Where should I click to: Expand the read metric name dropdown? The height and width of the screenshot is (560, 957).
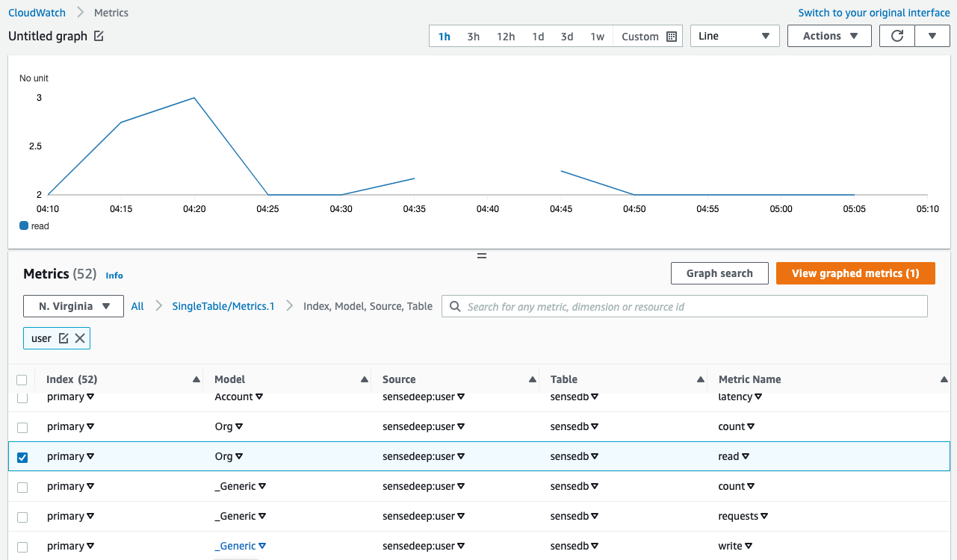coord(746,457)
